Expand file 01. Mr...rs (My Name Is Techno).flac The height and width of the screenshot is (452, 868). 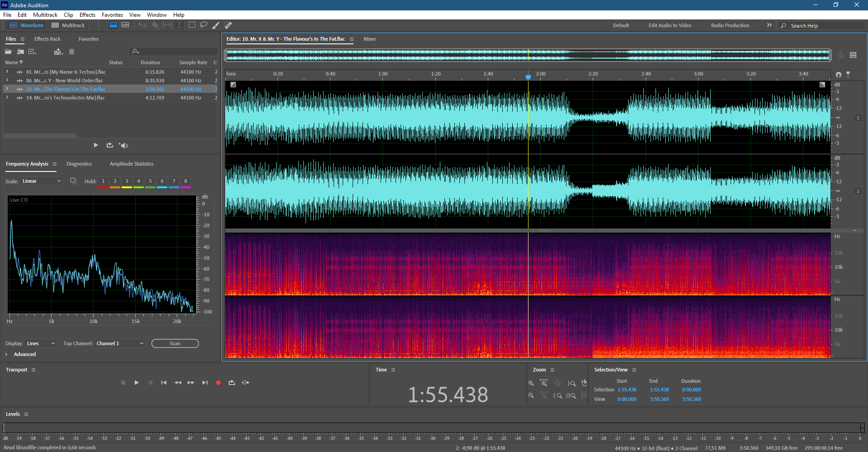point(7,72)
